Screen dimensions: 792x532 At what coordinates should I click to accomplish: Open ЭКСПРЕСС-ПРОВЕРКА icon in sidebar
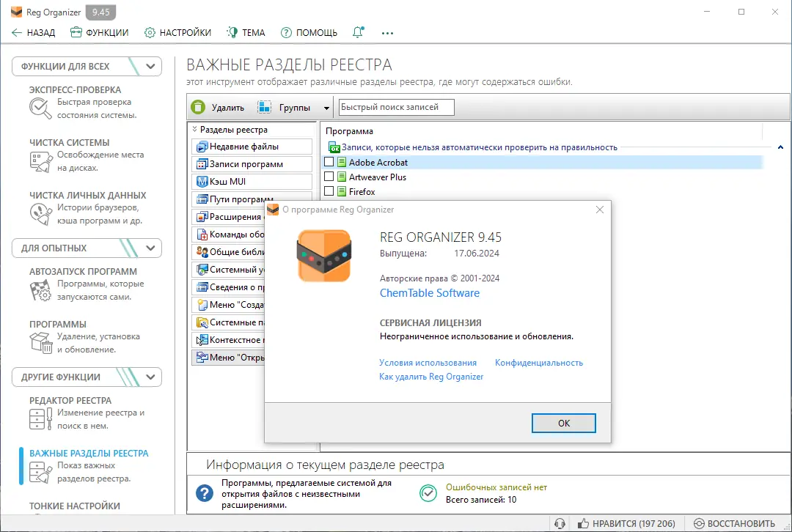click(x=40, y=108)
